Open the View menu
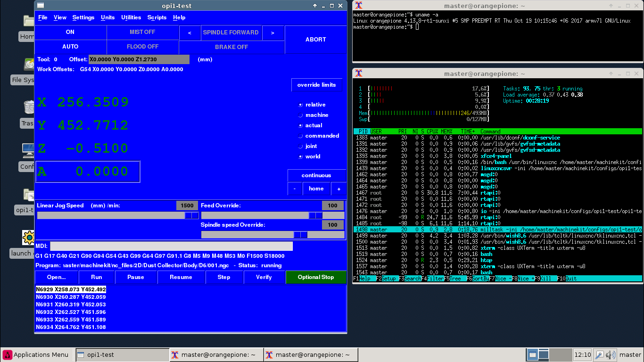Screen dimensions: 644x362 [60, 17]
